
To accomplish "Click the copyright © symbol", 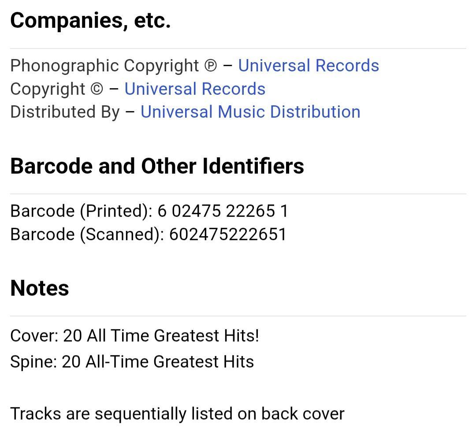I will [97, 89].
